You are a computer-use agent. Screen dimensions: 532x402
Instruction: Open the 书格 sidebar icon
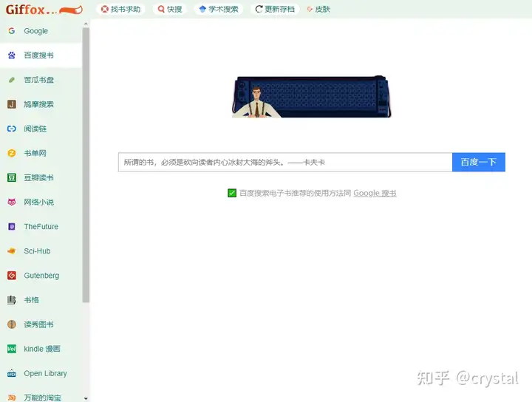pyautogui.click(x=12, y=300)
